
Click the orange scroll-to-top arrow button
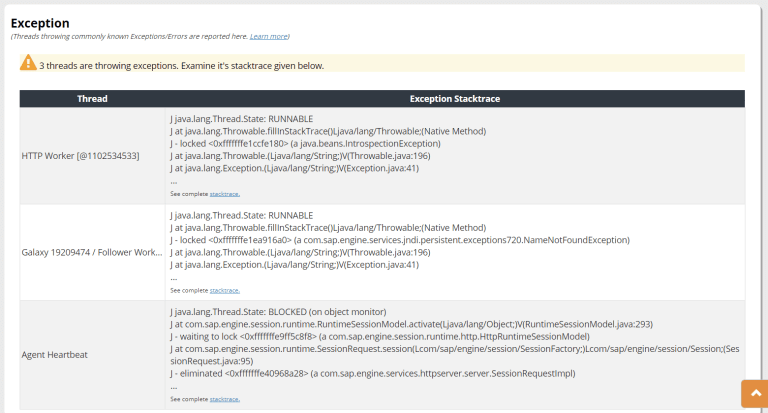(x=754, y=395)
